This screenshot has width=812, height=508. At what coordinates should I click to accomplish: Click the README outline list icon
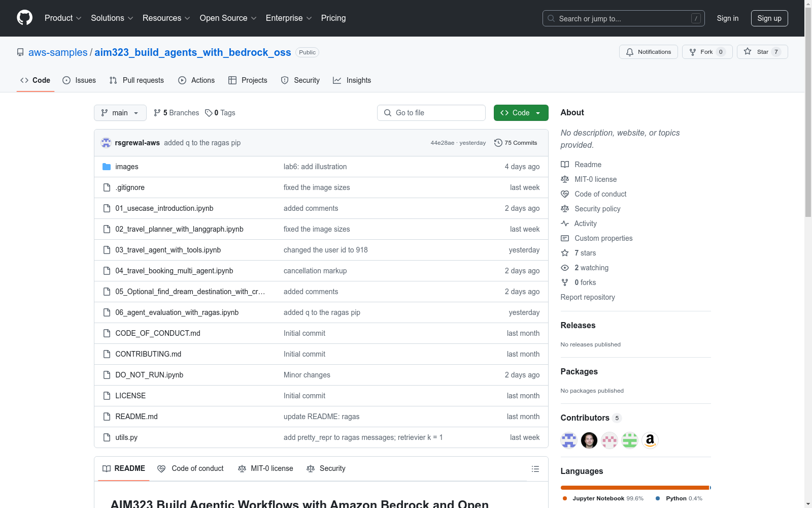click(535, 469)
